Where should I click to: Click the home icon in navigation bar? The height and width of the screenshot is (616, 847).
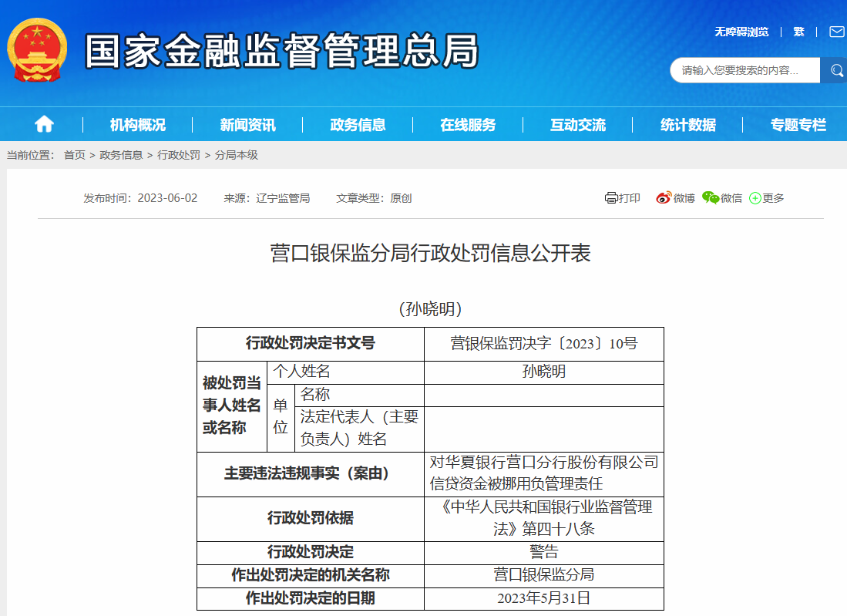pos(45,124)
